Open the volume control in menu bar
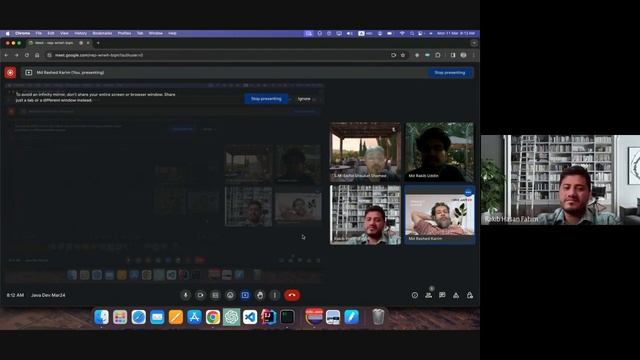Screen dimensions: 640x360 coord(350,33)
